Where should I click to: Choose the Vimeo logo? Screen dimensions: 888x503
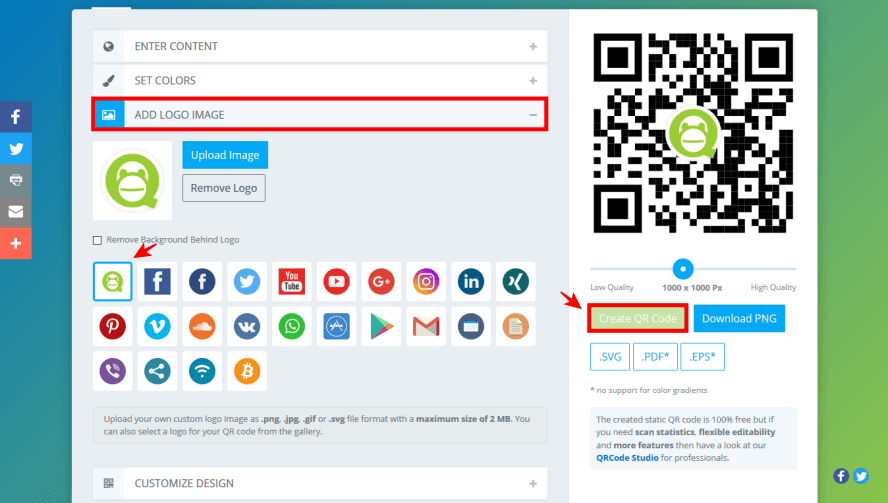point(157,326)
